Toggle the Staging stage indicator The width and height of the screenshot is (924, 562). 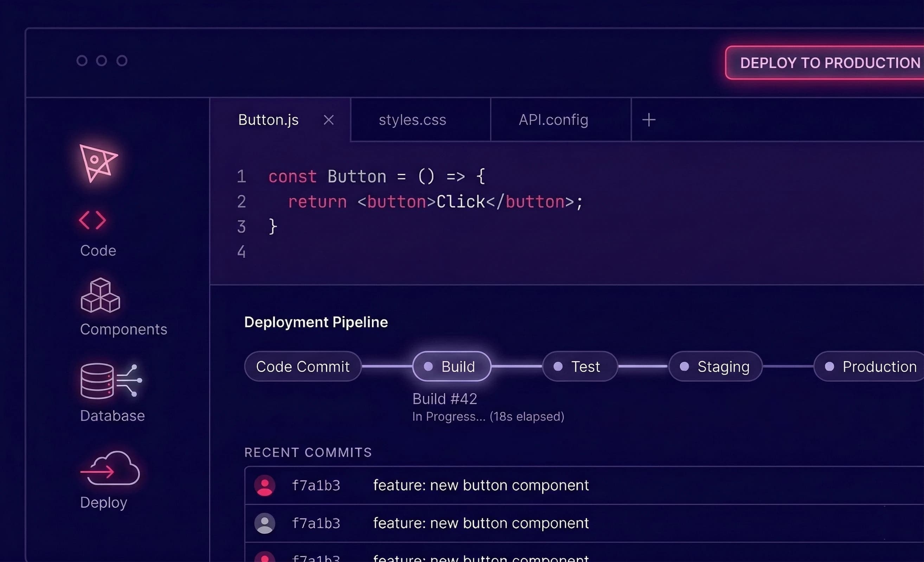[686, 366]
